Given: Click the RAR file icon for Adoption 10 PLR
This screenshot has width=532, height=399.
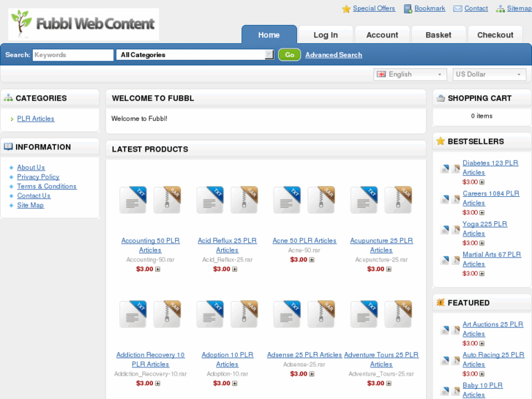Looking at the screenshot, I should pos(244,314).
